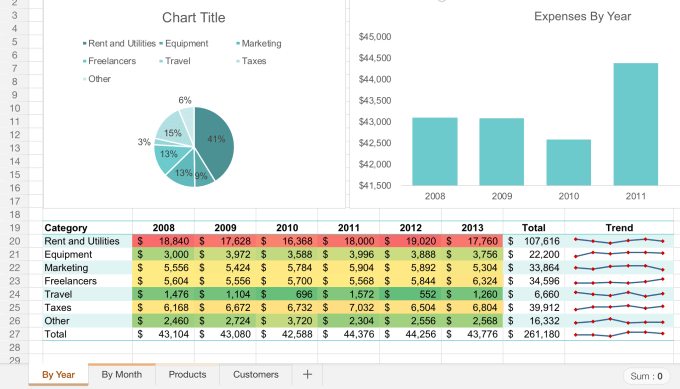Select the Equipment row label cell
Image resolution: width=680 pixels, height=389 pixels.
pos(88,255)
